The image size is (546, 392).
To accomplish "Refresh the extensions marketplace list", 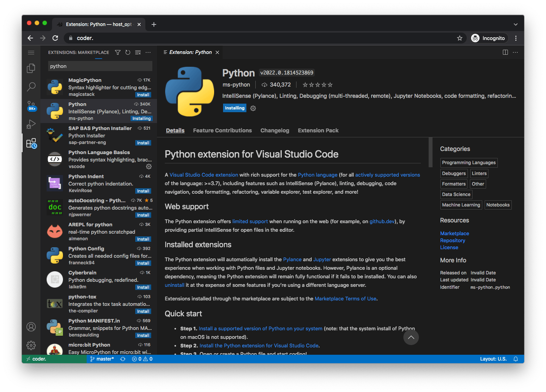I will tap(128, 52).
